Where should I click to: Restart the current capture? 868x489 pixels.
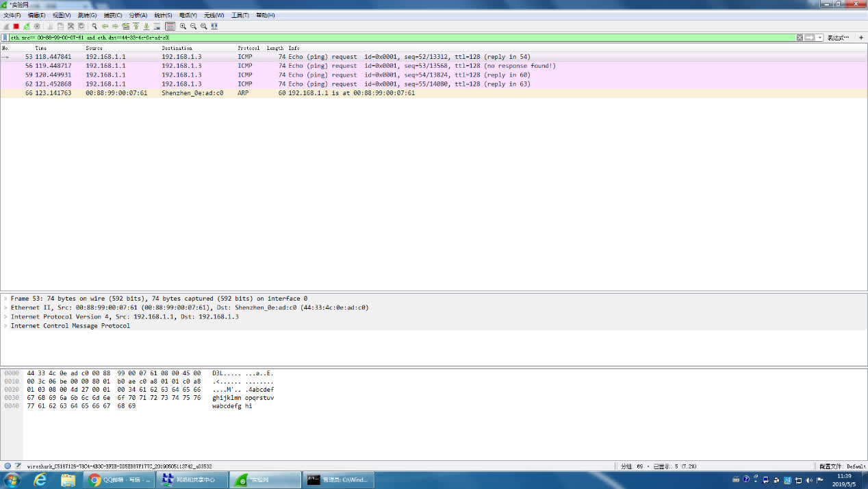26,26
